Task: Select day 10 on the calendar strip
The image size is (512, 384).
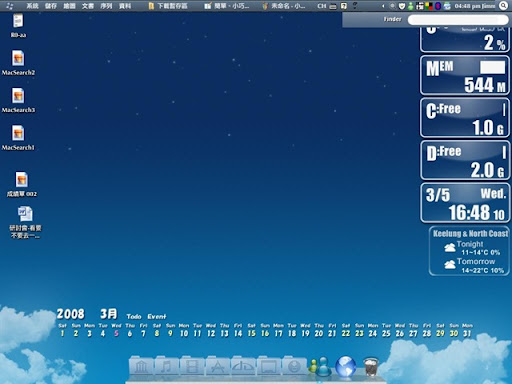Action: [x=184, y=333]
